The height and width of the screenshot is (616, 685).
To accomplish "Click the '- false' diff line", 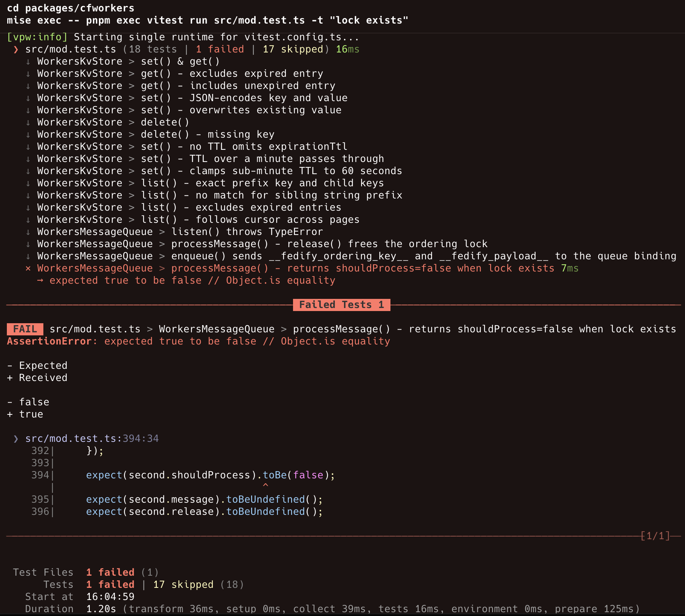I will click(x=28, y=402).
